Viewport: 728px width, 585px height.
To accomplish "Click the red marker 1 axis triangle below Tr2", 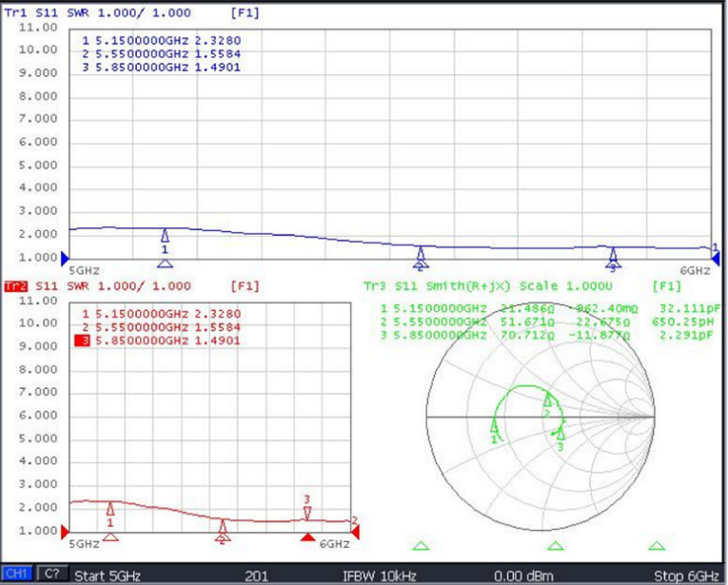I will [x=110, y=536].
